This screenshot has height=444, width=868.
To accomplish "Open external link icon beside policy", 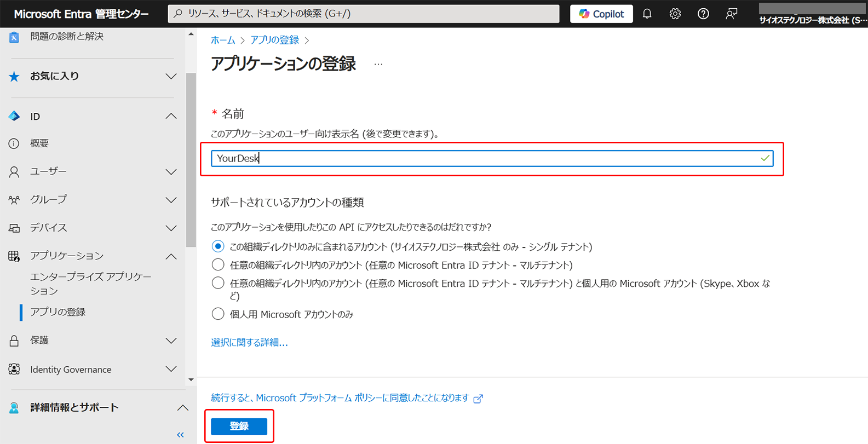I will [478, 399].
